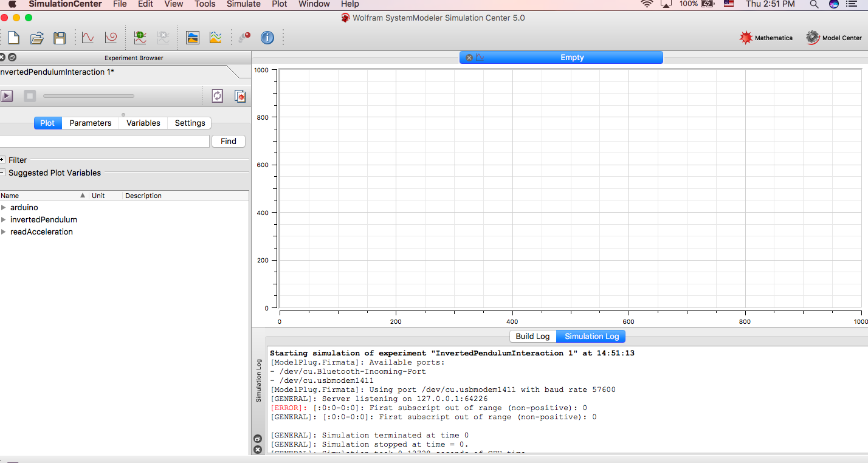Image resolution: width=868 pixels, height=463 pixels.
Task: Collapse the Suggested Plot Variables section
Action: click(2, 173)
